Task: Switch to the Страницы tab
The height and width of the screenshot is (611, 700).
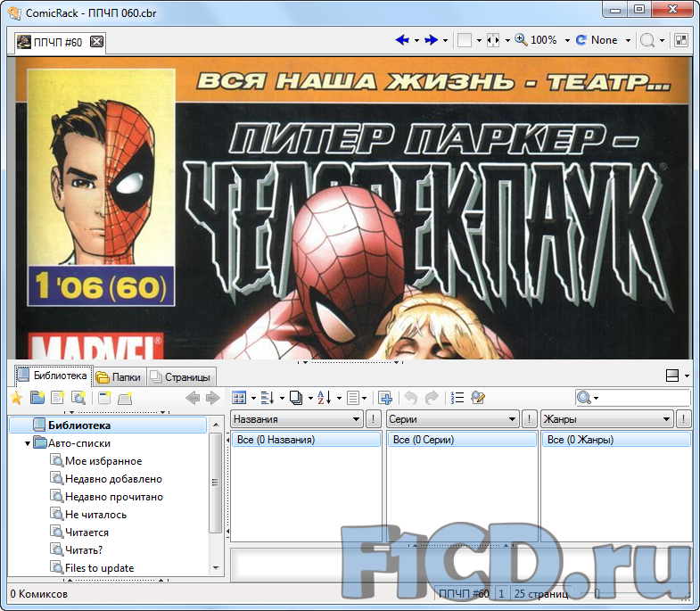Action: (181, 377)
